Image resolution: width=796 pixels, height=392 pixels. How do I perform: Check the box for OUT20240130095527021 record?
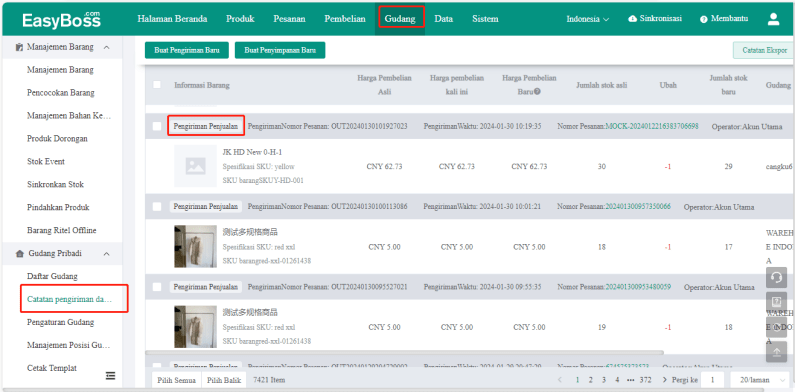[x=157, y=287]
